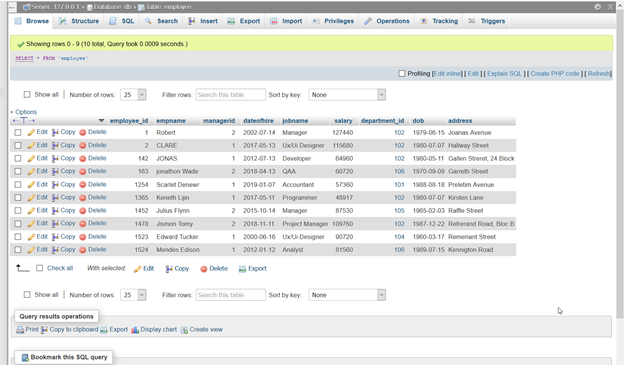Image resolution: width=624 pixels, height=365 pixels.
Task: Sort by the salary column header
Action: pos(343,121)
